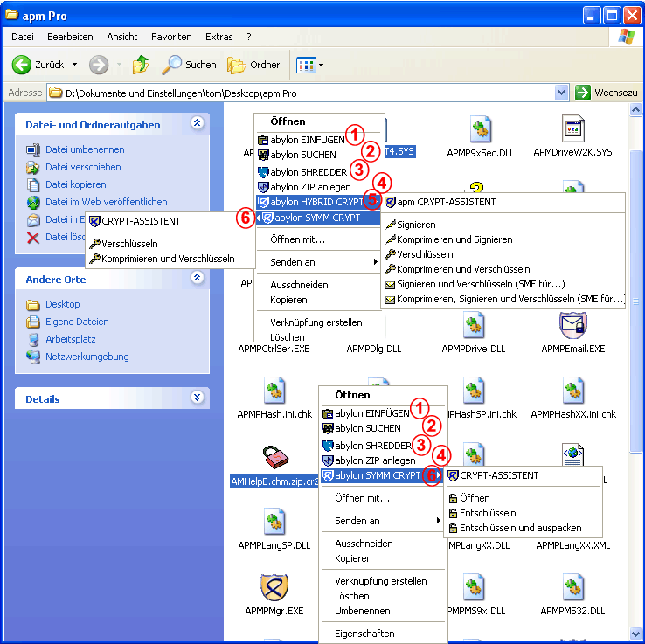The height and width of the screenshot is (644, 645).
Task: Open the Extras menu
Action: [x=219, y=37]
